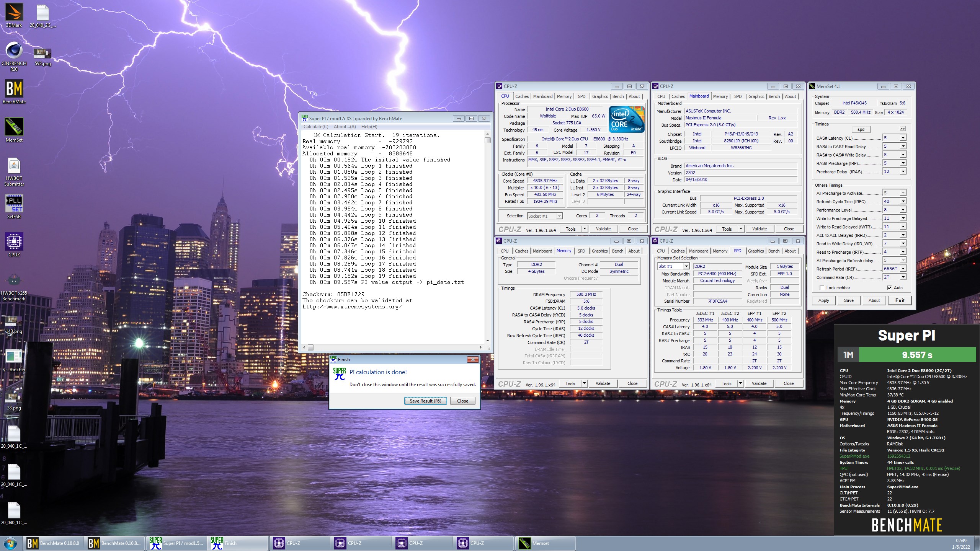Click the Core Speed 4835.97 MHz field
Image resolution: width=980 pixels, height=551 pixels.
pyautogui.click(x=545, y=181)
